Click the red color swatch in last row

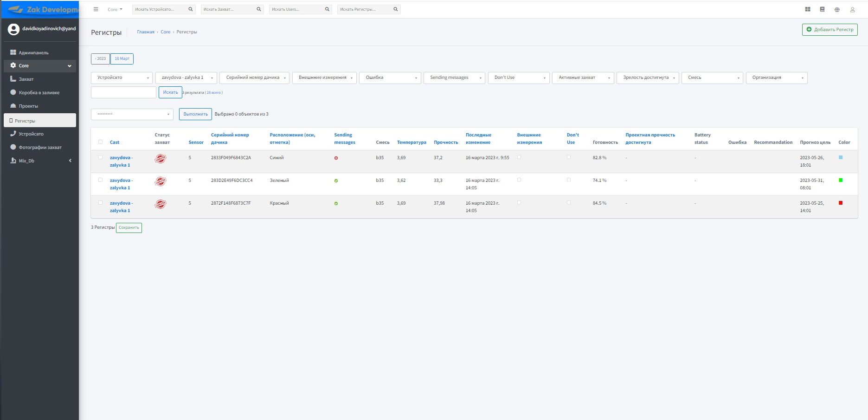(841, 203)
